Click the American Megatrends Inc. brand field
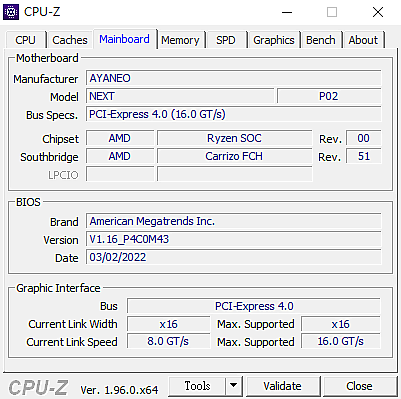 (233, 221)
